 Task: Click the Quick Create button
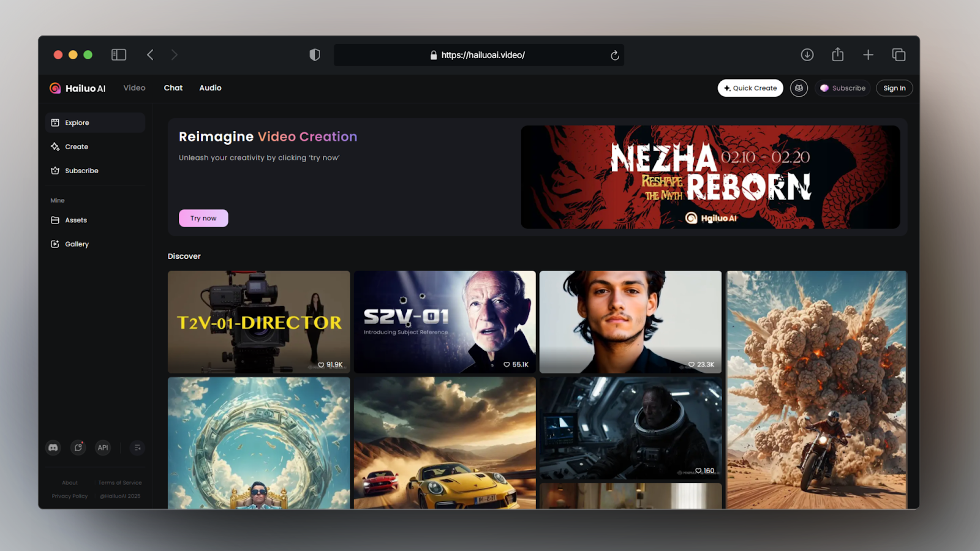point(750,88)
